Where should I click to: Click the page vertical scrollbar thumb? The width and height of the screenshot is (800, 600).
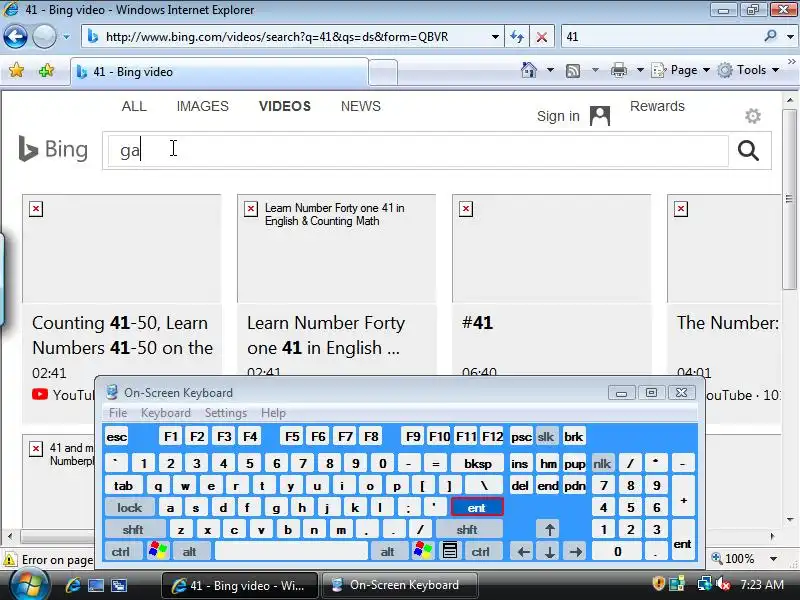tap(789, 199)
